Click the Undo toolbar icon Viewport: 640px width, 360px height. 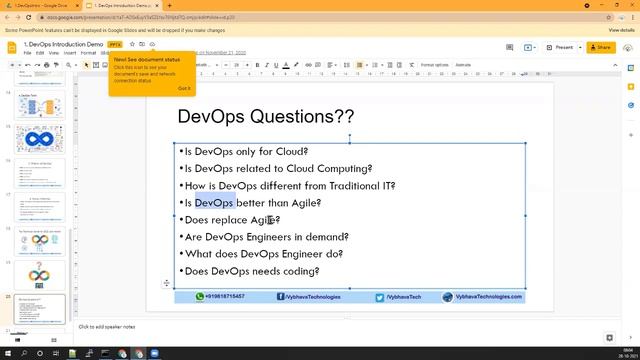coord(28,65)
